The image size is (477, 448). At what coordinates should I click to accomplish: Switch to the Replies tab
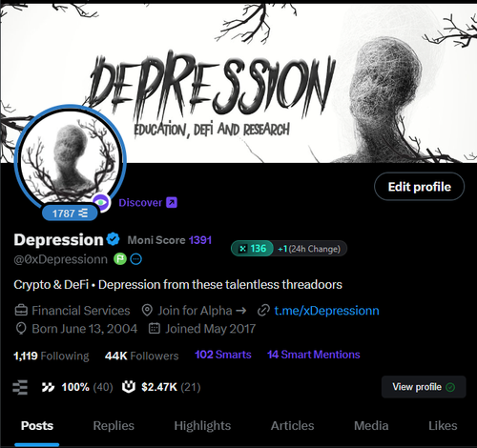coord(114,425)
